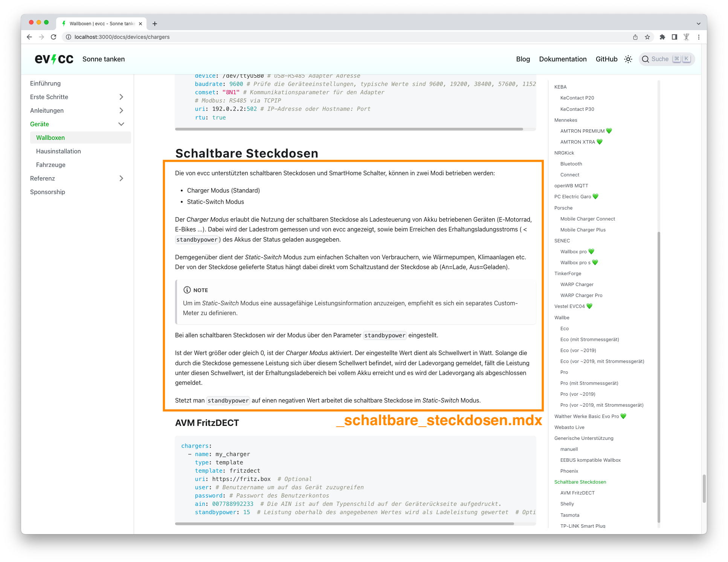Open a new tab with plus button
The width and height of the screenshot is (728, 562).
[154, 23]
